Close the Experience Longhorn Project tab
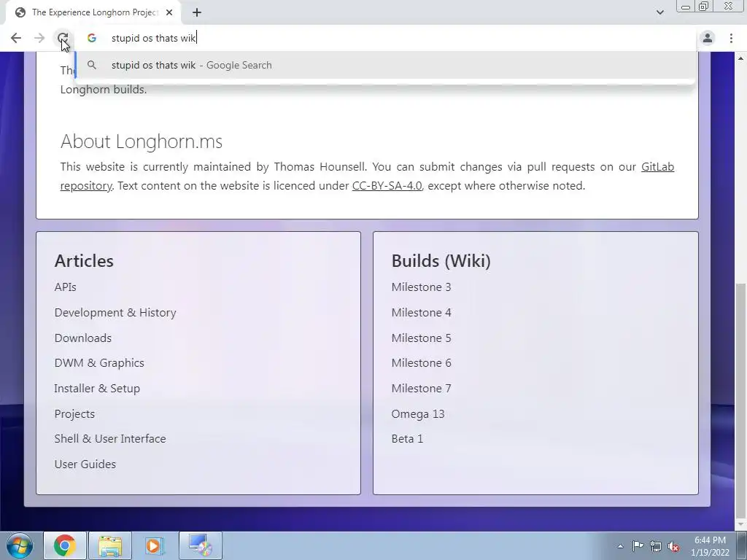 pos(169,13)
